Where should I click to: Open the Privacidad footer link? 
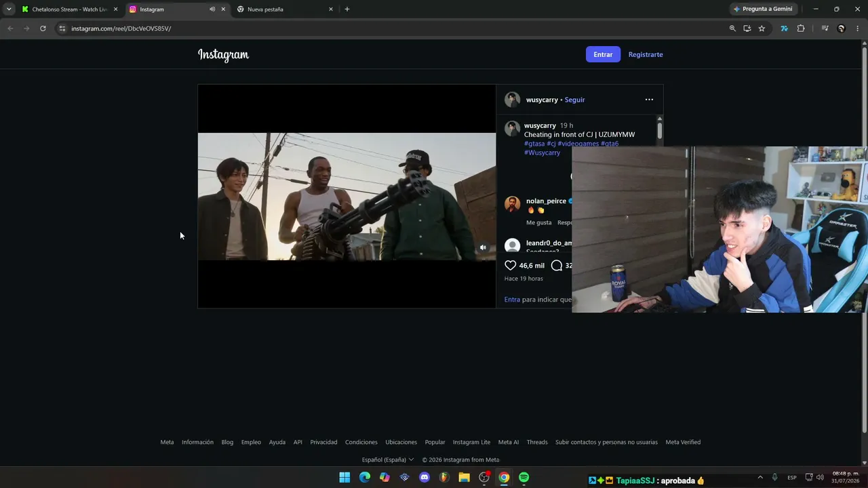pyautogui.click(x=323, y=442)
